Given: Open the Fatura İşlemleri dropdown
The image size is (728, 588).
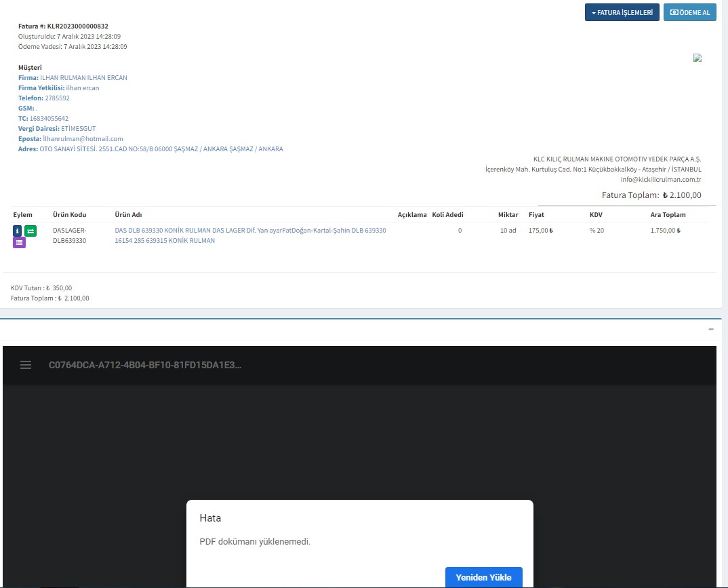Looking at the screenshot, I should point(622,12).
